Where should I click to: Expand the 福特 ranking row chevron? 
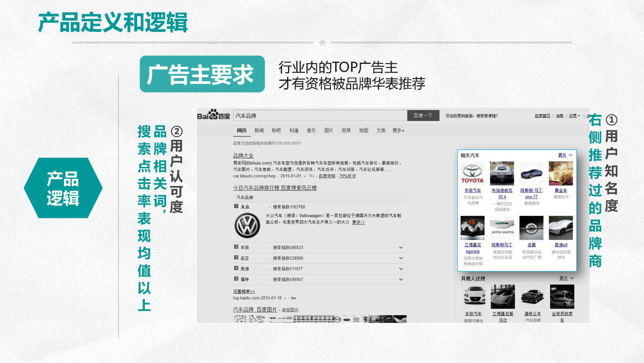pyautogui.click(x=401, y=279)
